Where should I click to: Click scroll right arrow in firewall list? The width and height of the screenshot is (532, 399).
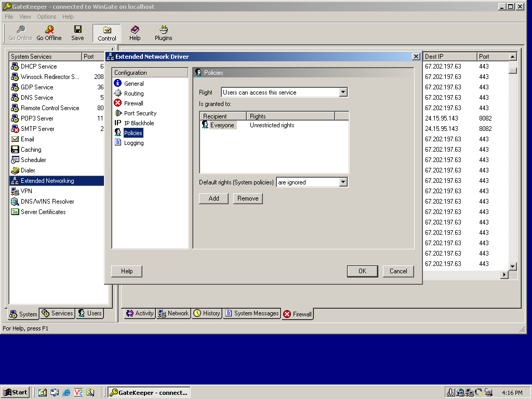click(x=504, y=274)
